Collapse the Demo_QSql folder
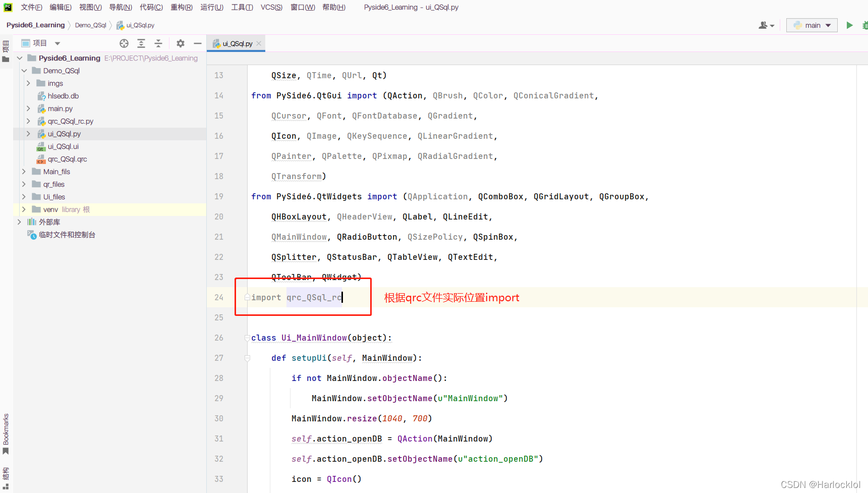Image resolution: width=868 pixels, height=493 pixels. 24,71
